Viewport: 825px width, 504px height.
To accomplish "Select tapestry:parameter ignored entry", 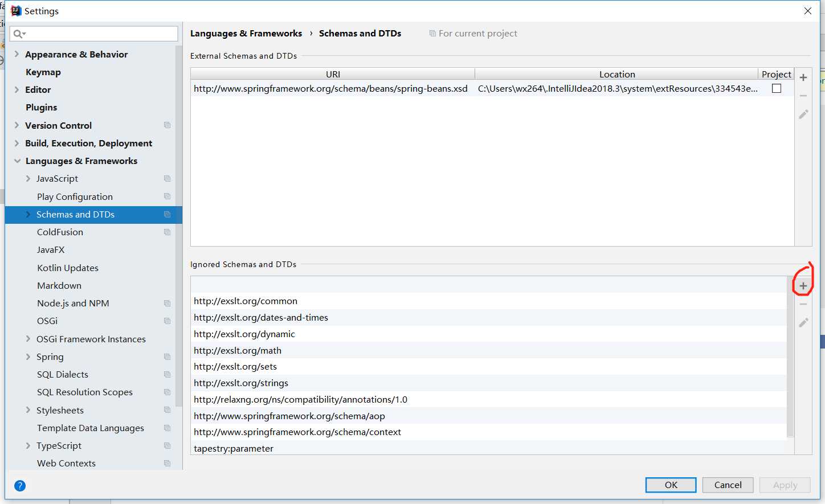I will [x=489, y=448].
